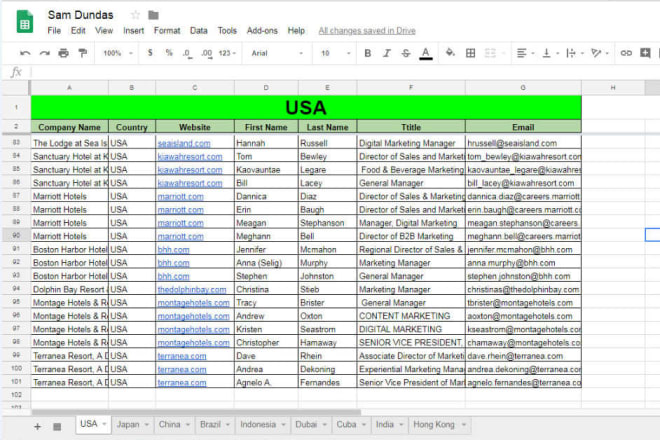This screenshot has height=440, width=660.
Task: Open text rotation options
Action: [x=599, y=53]
